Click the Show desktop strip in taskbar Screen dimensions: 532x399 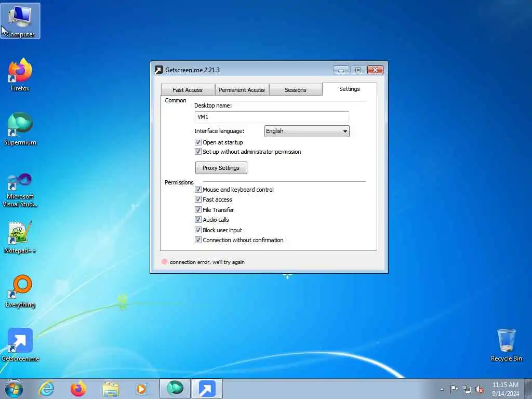coord(528,389)
